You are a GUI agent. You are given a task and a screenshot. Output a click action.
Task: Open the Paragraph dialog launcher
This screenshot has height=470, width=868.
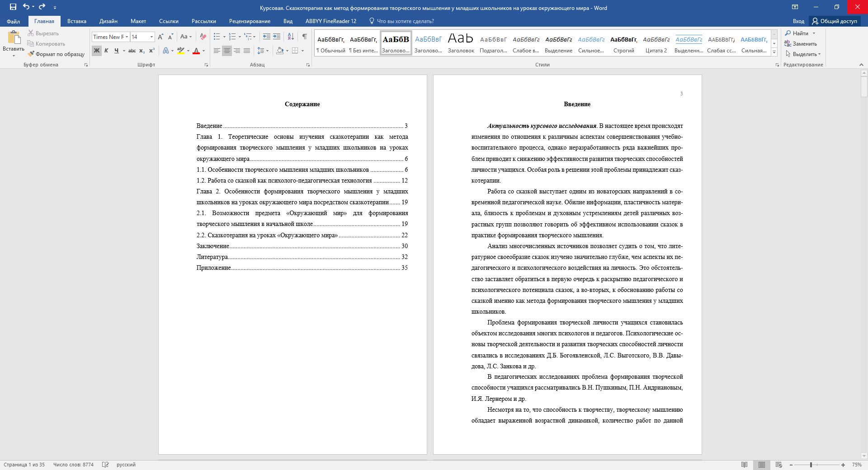tap(308, 65)
